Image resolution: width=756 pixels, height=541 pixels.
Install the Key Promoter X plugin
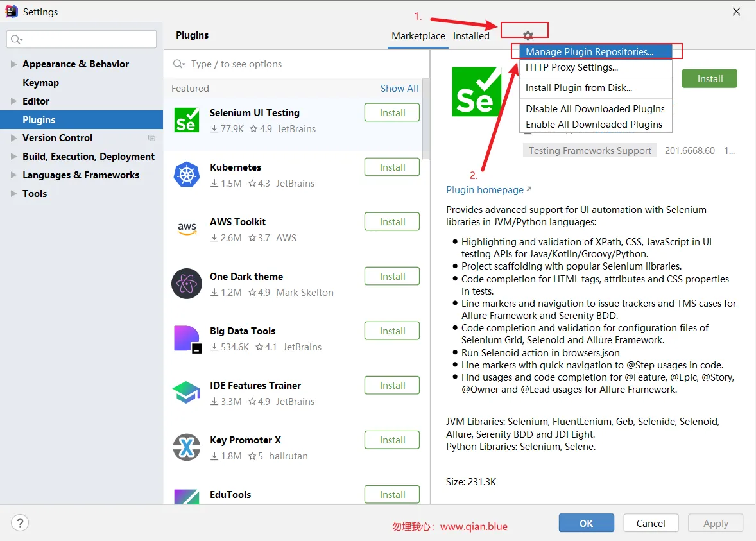(x=392, y=439)
